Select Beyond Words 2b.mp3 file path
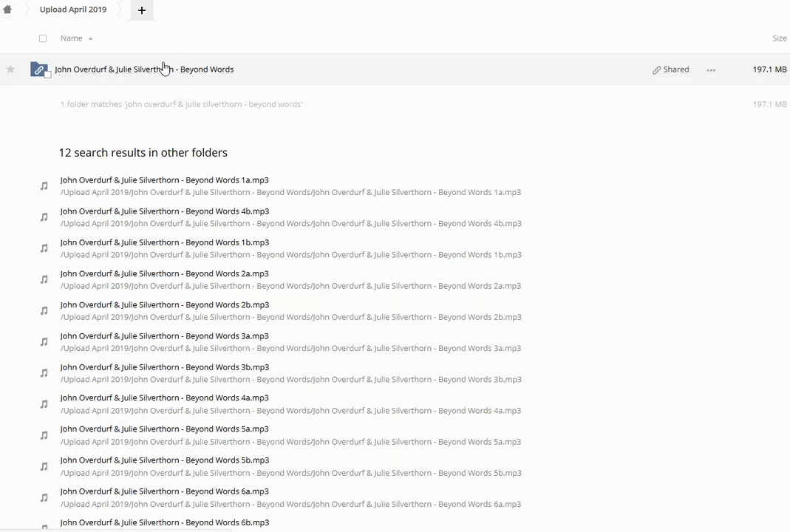 pos(290,317)
